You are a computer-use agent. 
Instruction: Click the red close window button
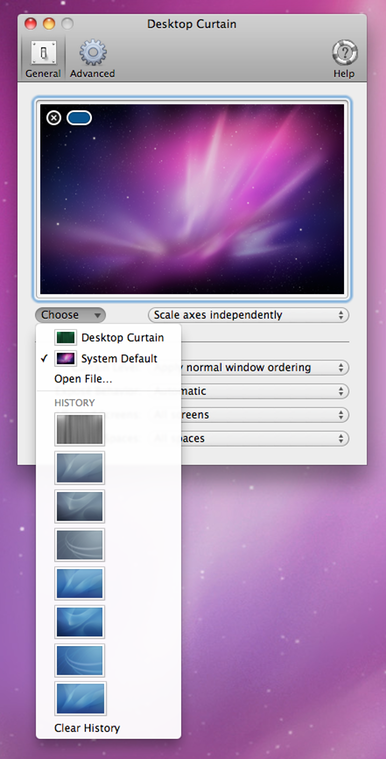[31, 24]
